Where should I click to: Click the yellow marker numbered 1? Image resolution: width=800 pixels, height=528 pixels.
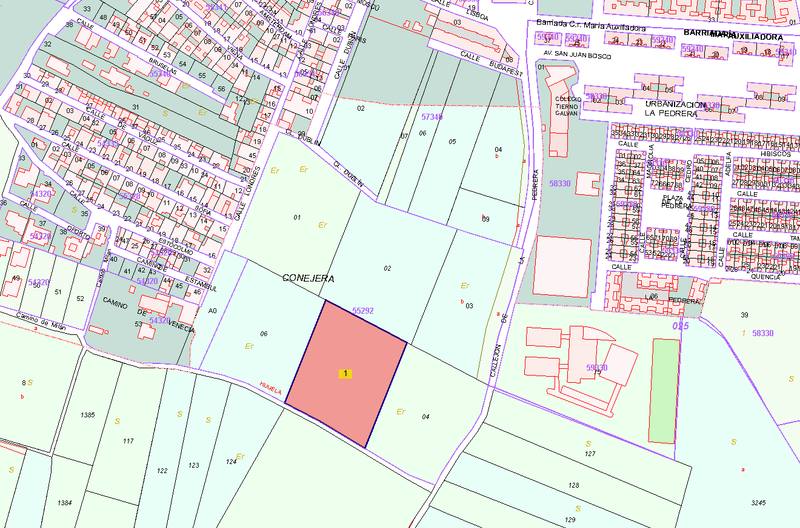[x=345, y=373]
